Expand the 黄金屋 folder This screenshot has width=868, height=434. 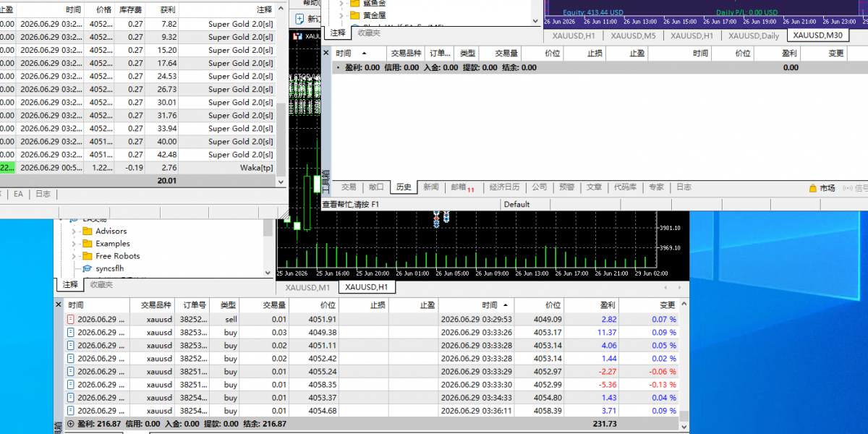(340, 15)
